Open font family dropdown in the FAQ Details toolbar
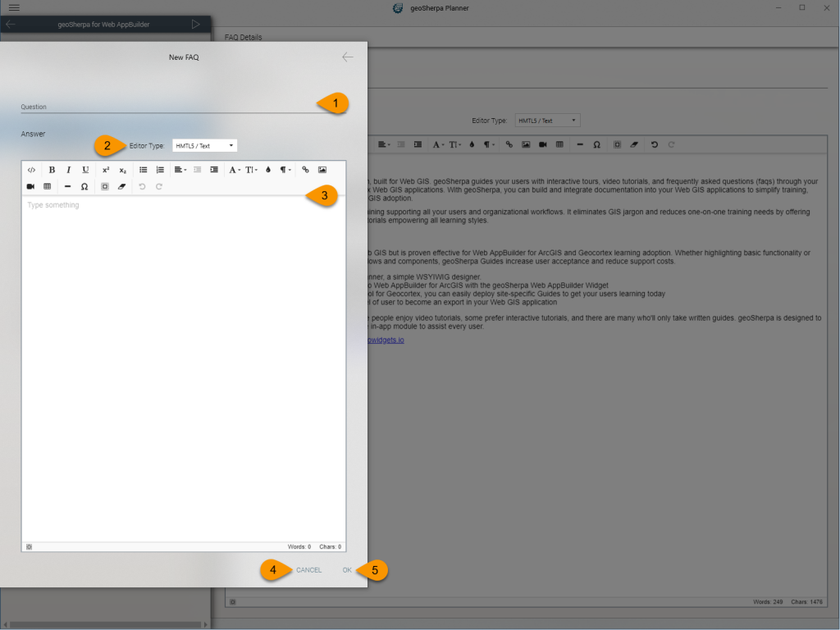Screen dimensions: 840x630 (439, 144)
